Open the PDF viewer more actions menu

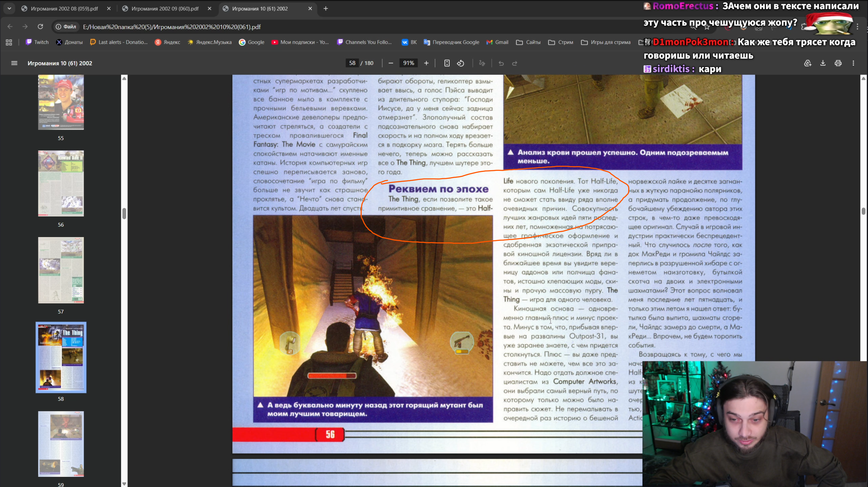pyautogui.click(x=853, y=63)
